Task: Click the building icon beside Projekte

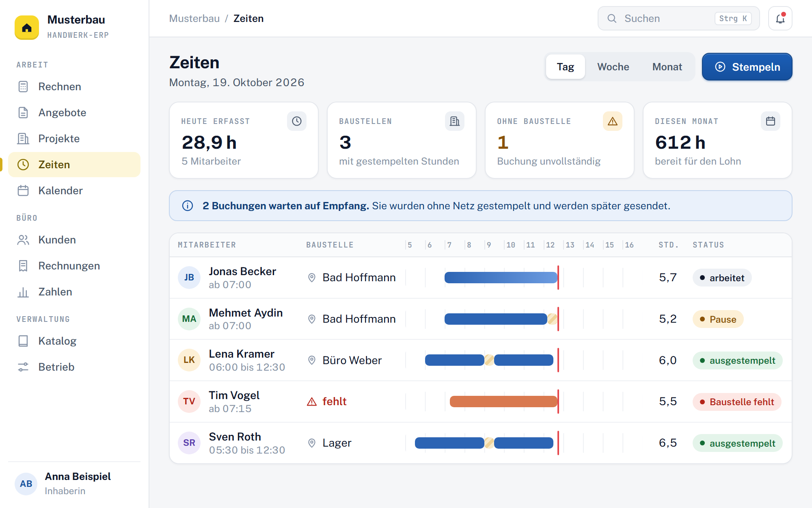Action: [x=23, y=139]
